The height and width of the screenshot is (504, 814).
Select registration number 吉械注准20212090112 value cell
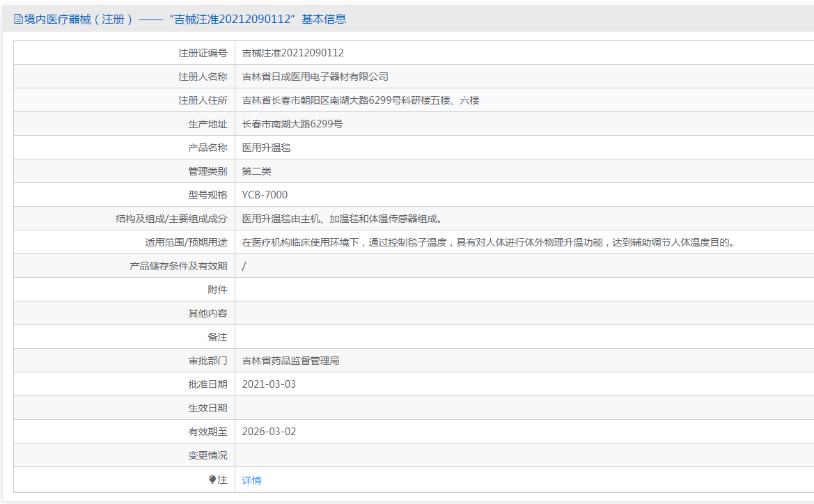[292, 53]
